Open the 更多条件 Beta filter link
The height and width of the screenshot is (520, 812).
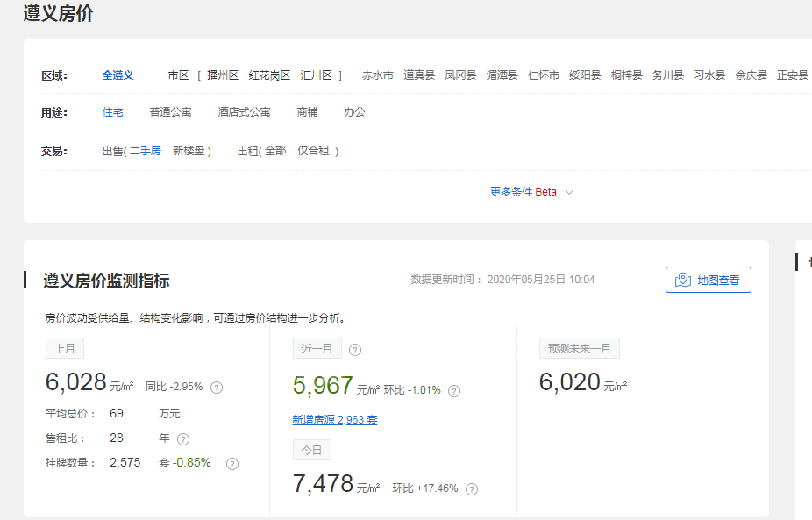click(x=523, y=192)
